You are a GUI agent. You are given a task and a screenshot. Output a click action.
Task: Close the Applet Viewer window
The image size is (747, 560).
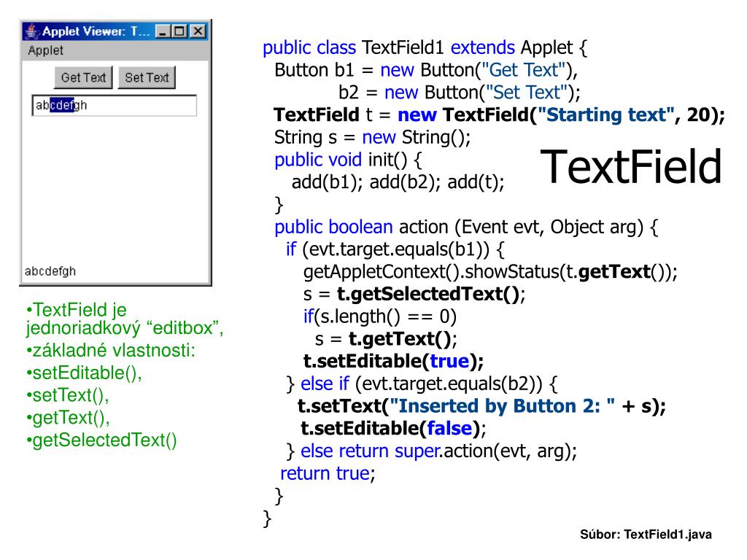click(x=198, y=31)
